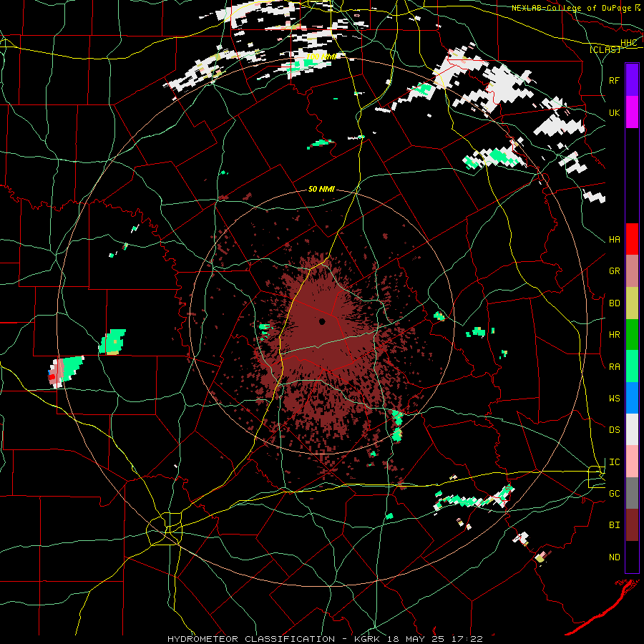Click the radar site black center dot

322,321
